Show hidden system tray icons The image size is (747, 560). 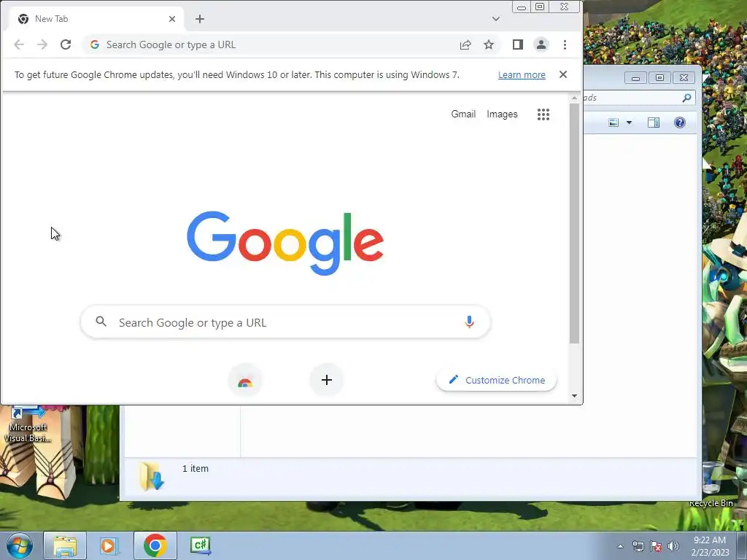point(620,546)
